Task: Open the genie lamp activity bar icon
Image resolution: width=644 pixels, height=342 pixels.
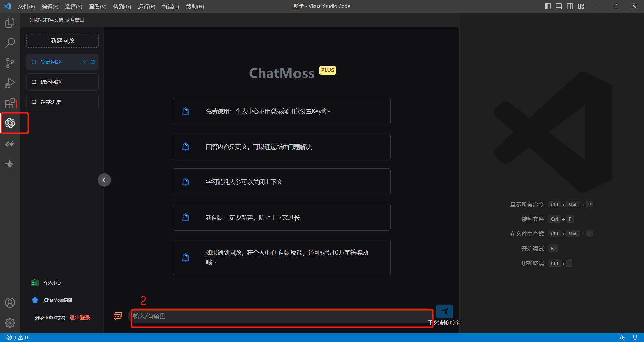Action: (x=10, y=164)
